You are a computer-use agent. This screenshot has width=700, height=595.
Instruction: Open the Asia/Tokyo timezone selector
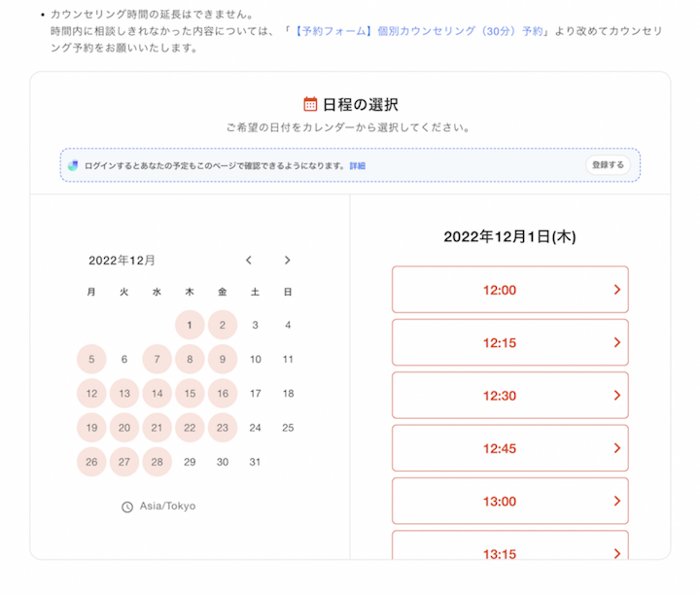[166, 507]
